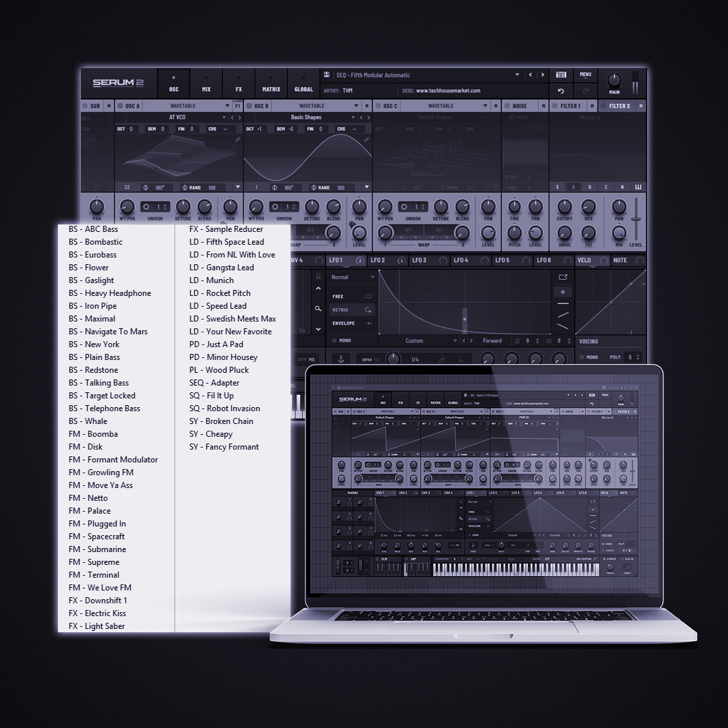Check the LFO MONO checkbox
The image size is (728, 728).
pos(334,340)
